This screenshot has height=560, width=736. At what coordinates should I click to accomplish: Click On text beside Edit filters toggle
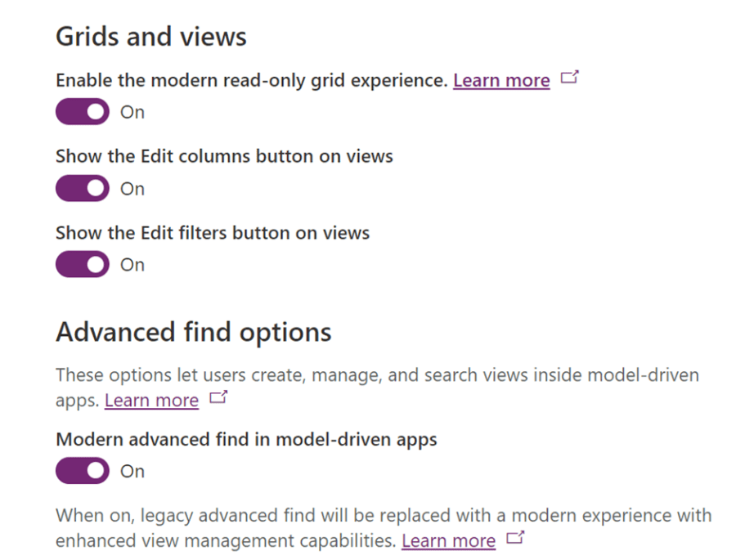(132, 264)
